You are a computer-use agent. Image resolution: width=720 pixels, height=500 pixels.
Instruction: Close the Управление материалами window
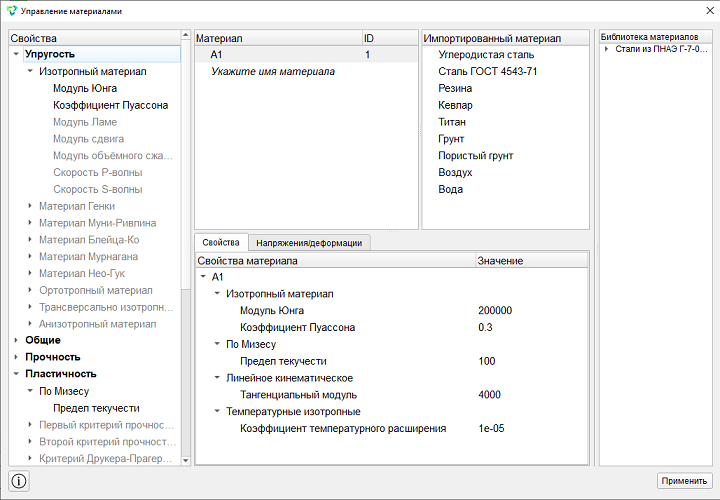click(x=709, y=11)
